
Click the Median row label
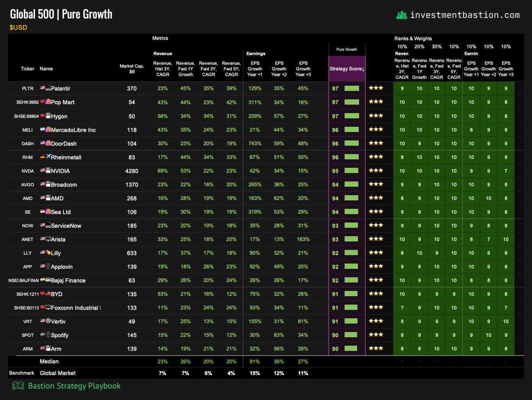click(49, 361)
